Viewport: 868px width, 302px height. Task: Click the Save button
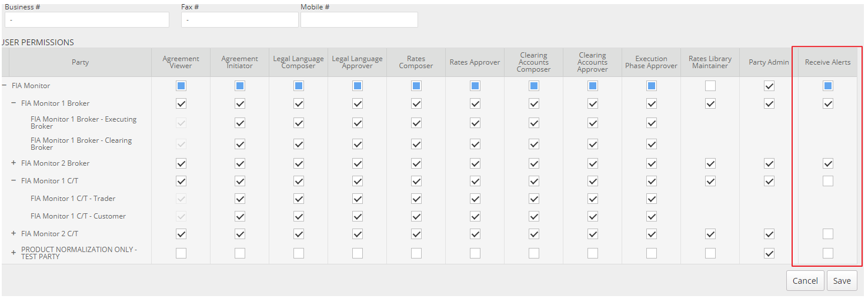coord(842,281)
